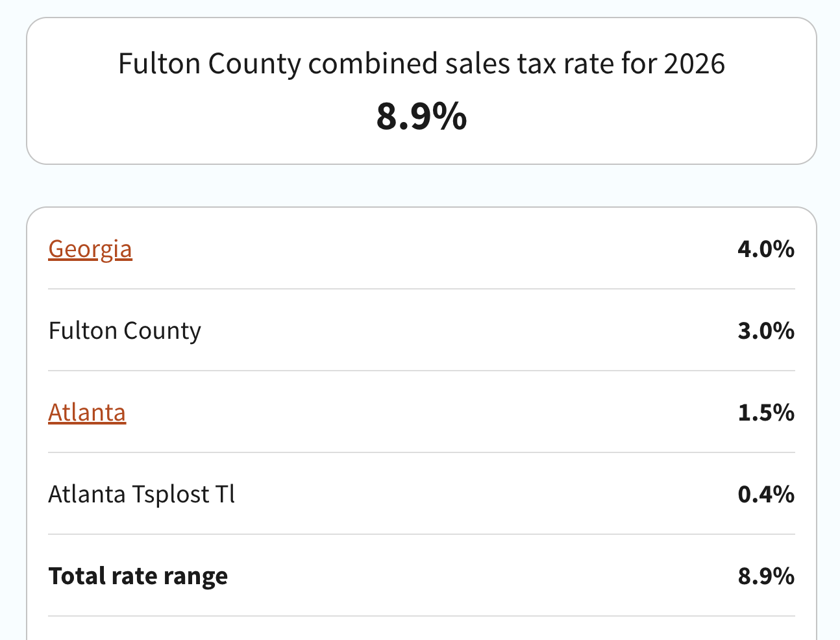The width and height of the screenshot is (840, 640).
Task: Click the divider below Atlanta Tsplost Tl row
Action: (x=421, y=534)
